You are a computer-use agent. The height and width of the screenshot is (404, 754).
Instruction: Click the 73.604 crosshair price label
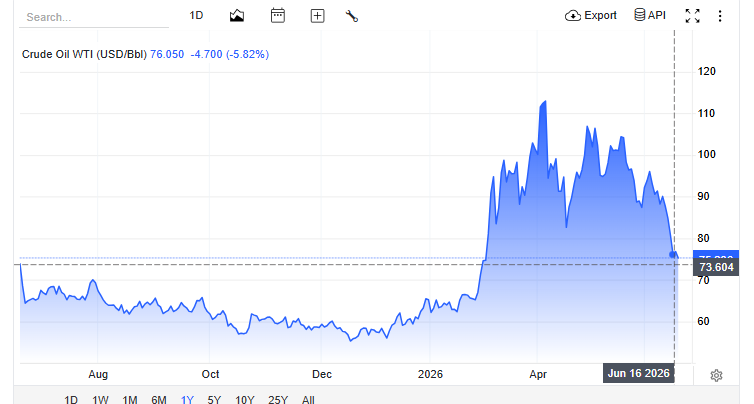[716, 267]
